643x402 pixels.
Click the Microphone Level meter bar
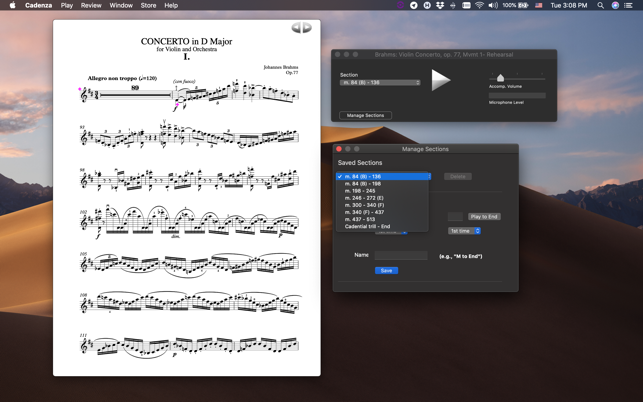click(x=517, y=96)
